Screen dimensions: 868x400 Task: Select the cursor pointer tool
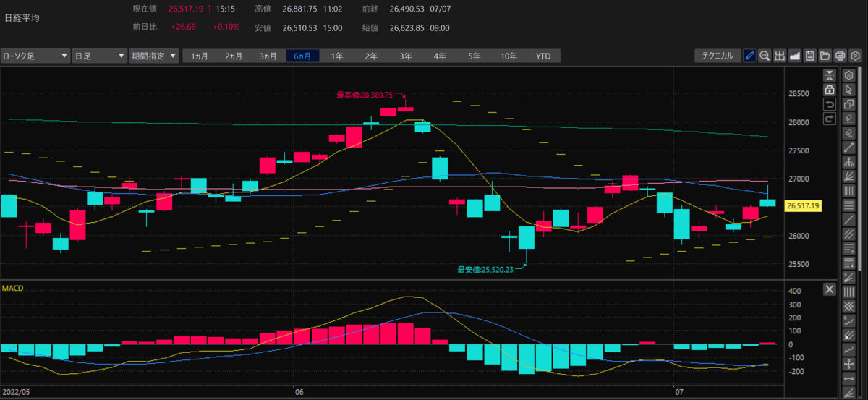click(x=850, y=90)
